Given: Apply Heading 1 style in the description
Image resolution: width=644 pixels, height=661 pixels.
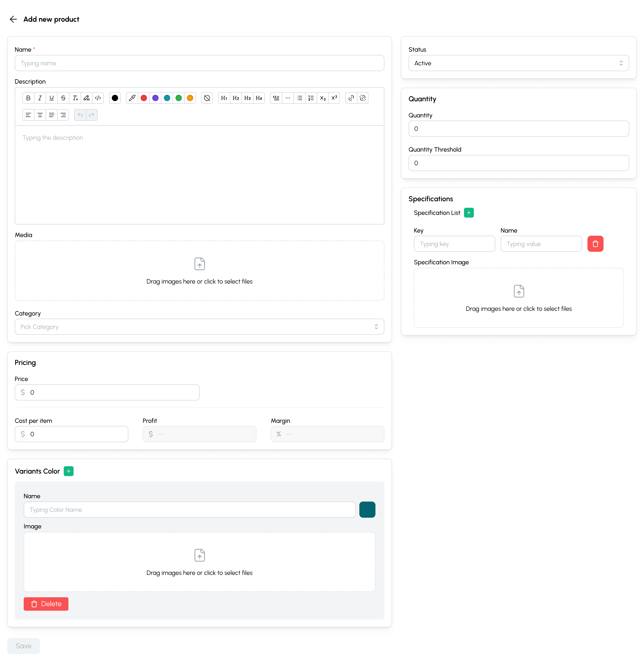Looking at the screenshot, I should 224,98.
